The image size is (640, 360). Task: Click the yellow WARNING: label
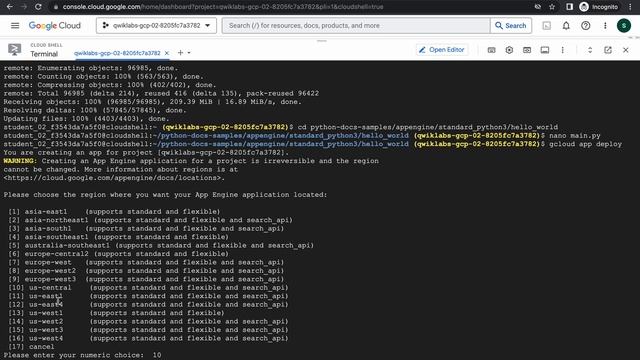coord(20,161)
